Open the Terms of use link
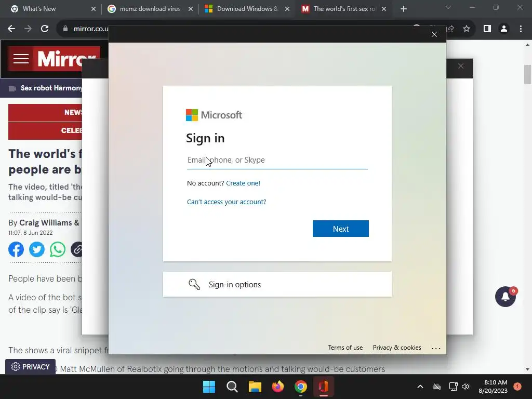 pyautogui.click(x=345, y=348)
